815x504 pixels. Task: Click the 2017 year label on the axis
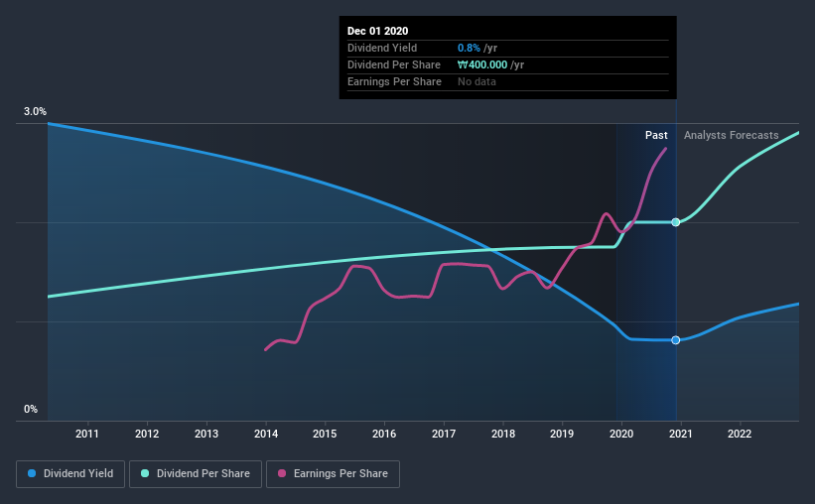click(x=444, y=434)
